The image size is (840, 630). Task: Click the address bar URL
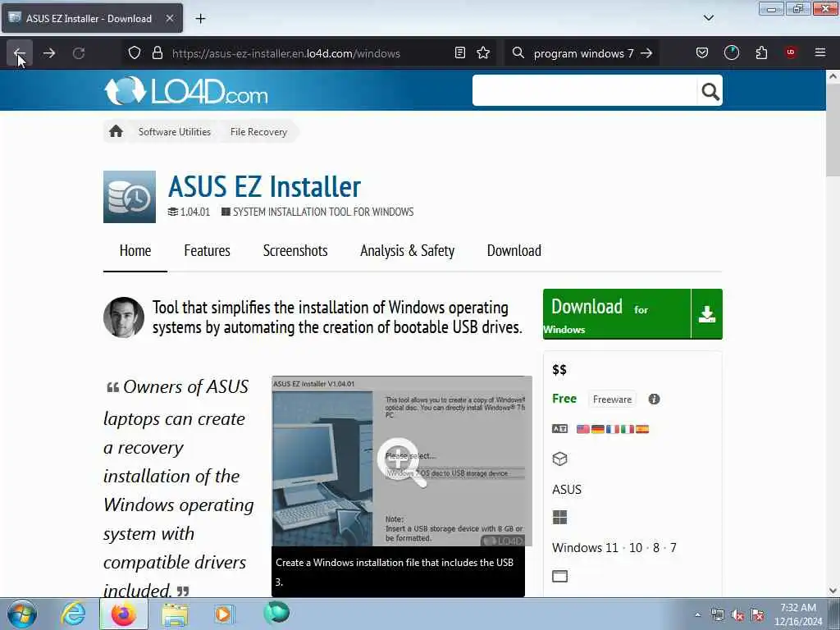(x=286, y=53)
